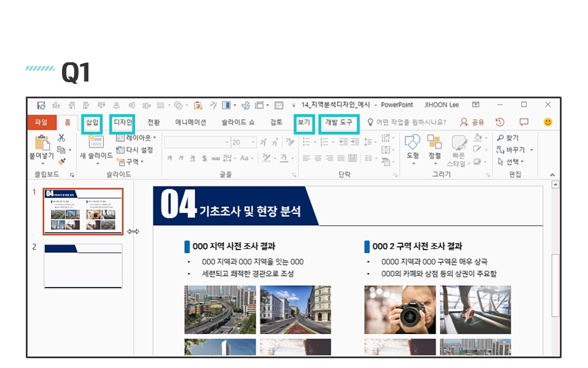Viewport: 588px width, 368px height.
Task: Click the shape outline pen icon
Action: 477,149
